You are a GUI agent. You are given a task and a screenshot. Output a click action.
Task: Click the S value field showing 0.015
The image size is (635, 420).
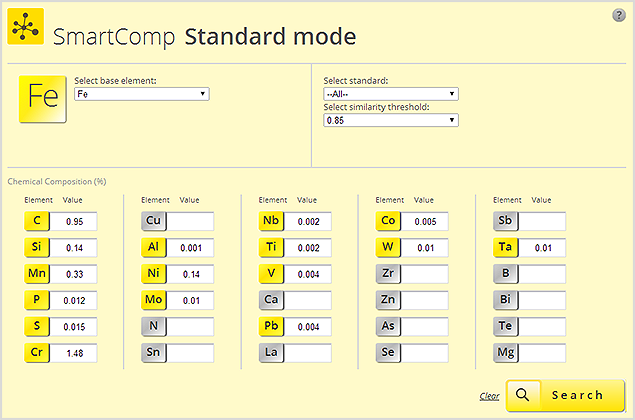click(74, 327)
